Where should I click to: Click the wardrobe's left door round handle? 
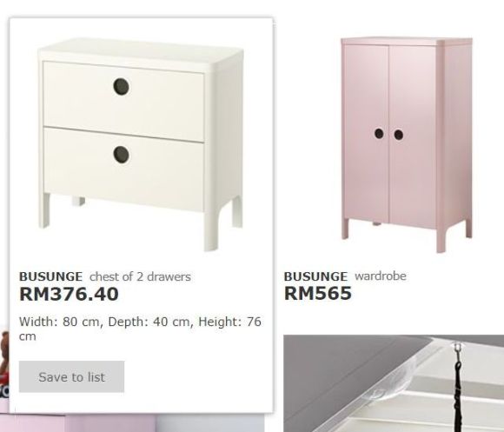(379, 133)
